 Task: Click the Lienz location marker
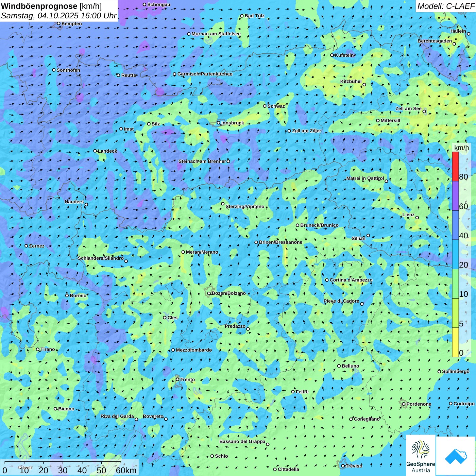pos(417,218)
